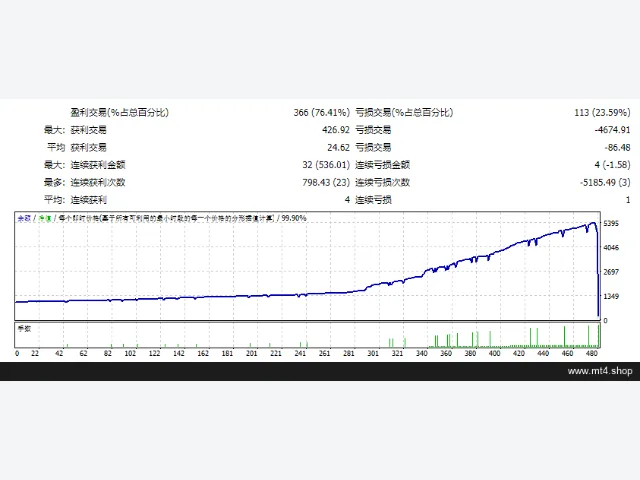The height and width of the screenshot is (480, 640).
Task: Select the 99.90% modelling quality text
Action: click(294, 218)
